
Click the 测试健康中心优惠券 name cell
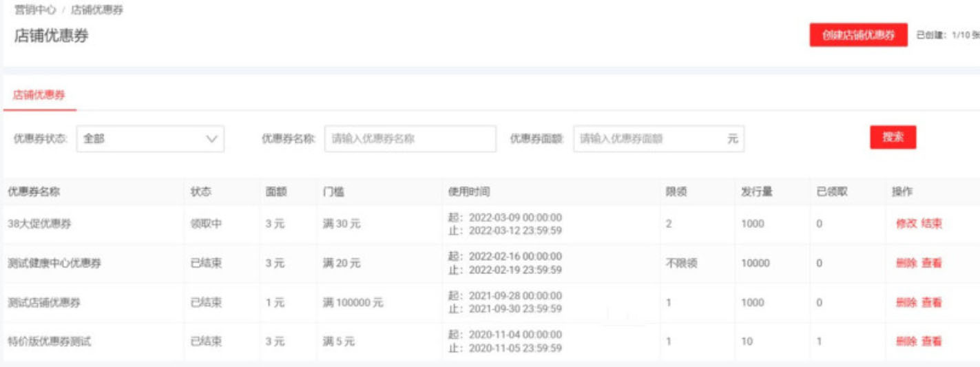54,263
